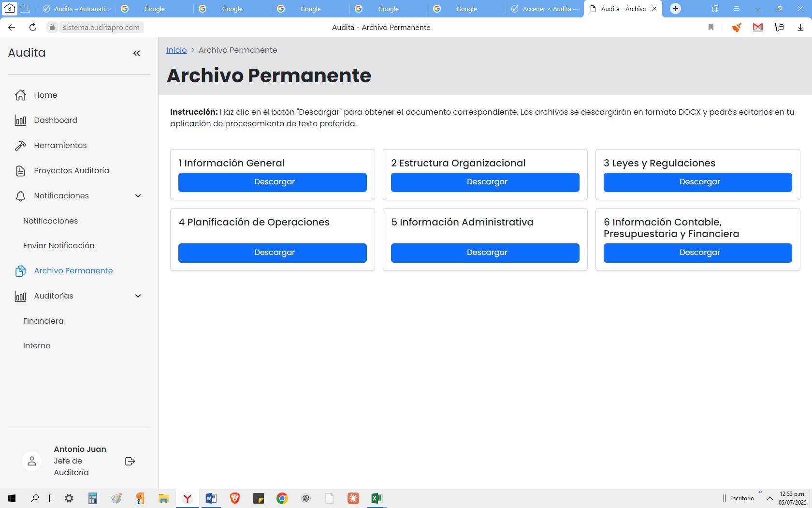Download the Leyes y Regulaciones document

(x=697, y=182)
